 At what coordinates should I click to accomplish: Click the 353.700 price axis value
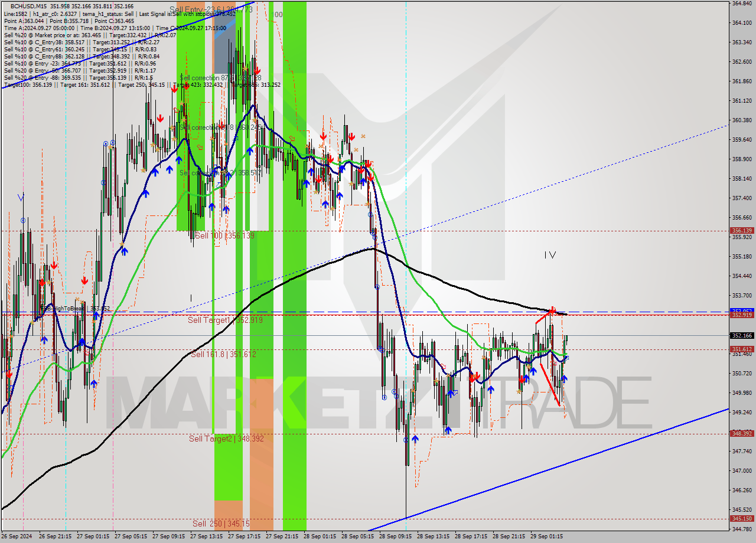742,295
